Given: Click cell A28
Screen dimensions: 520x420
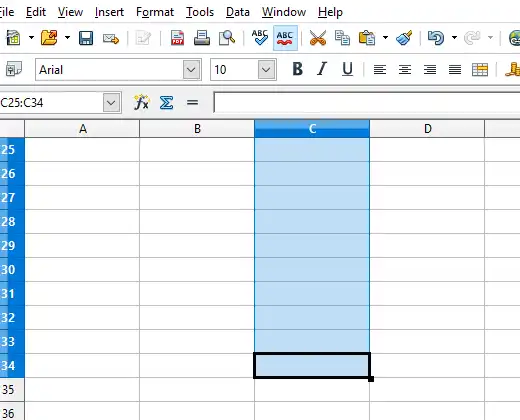Looking at the screenshot, I should (82, 222).
